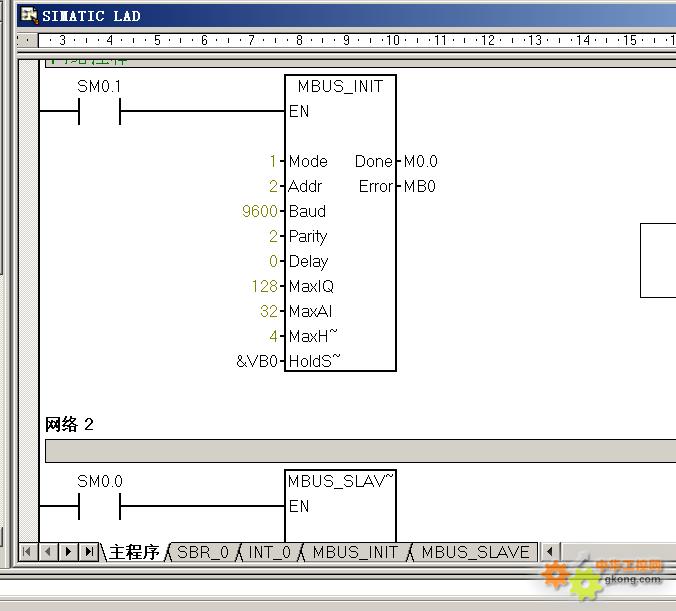Select the Mode input value 1
Image resolution: width=676 pixels, height=611 pixels.
click(273, 161)
